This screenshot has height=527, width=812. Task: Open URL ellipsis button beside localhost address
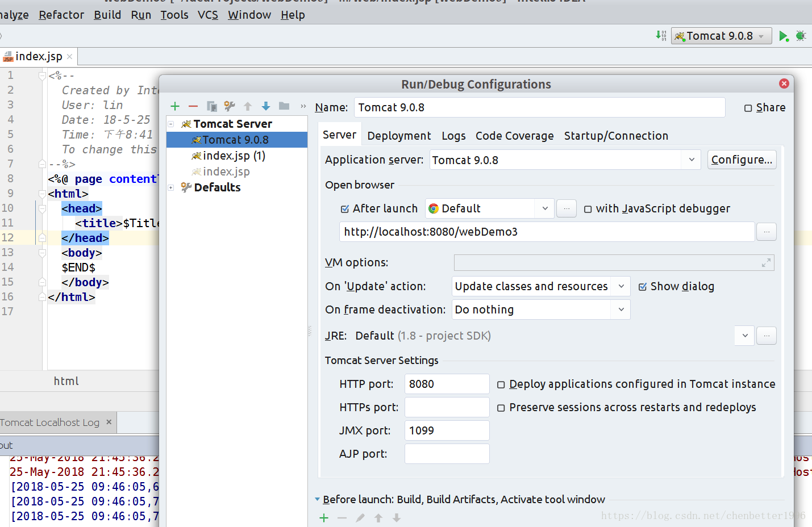[767, 232]
